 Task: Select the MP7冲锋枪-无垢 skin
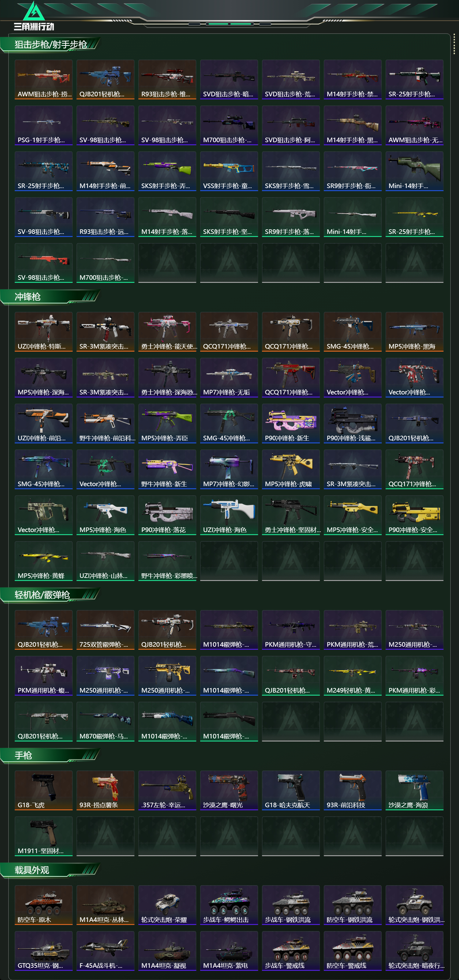point(229,377)
